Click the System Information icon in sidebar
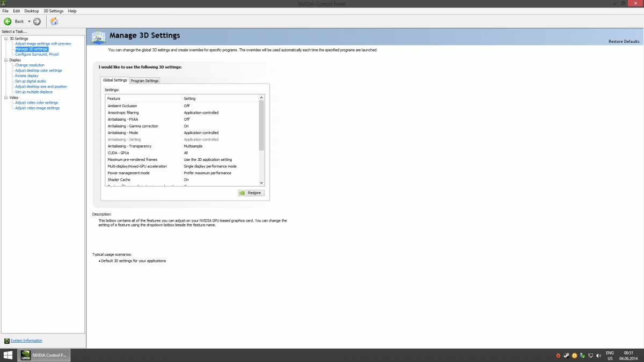The image size is (644, 362). [x=6, y=341]
